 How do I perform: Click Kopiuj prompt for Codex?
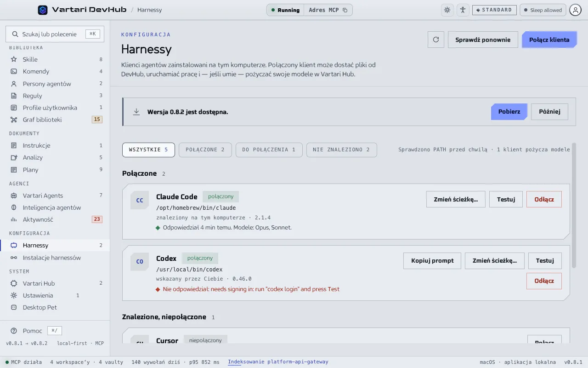point(432,261)
